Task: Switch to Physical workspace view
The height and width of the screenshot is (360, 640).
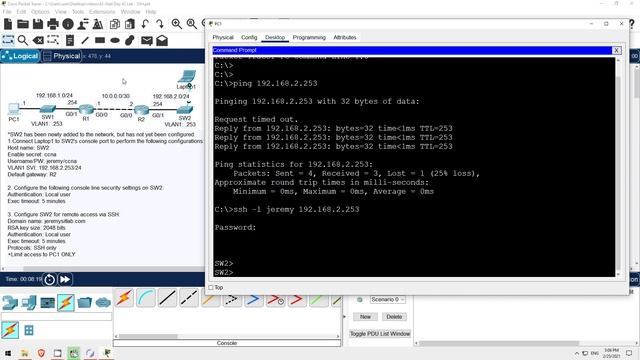Action: tap(62, 56)
